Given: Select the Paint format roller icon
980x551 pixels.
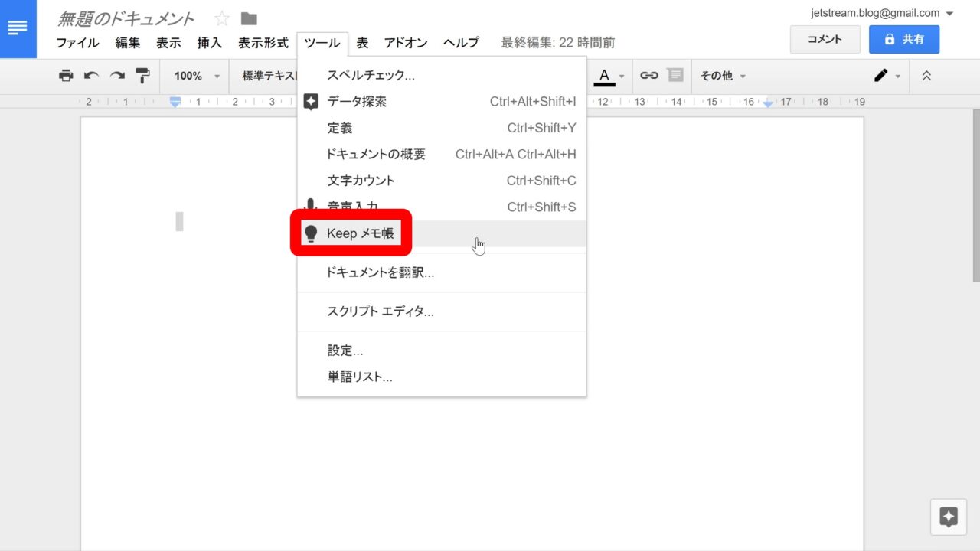Looking at the screenshot, I should coord(142,76).
